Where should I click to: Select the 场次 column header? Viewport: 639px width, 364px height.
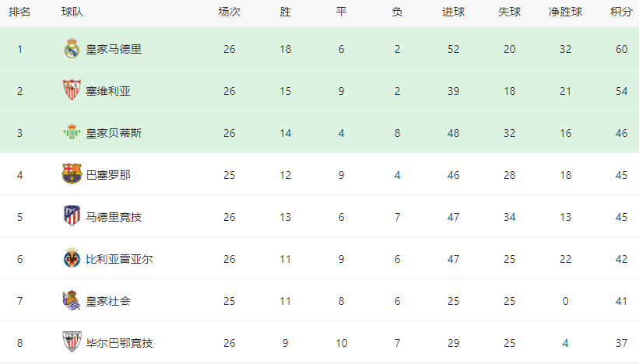point(229,12)
